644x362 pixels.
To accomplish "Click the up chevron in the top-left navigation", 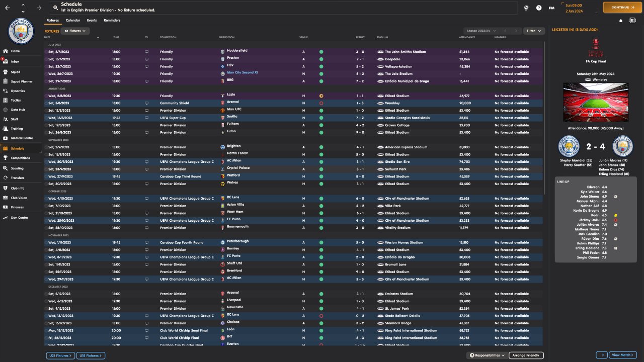I will 23,5.
